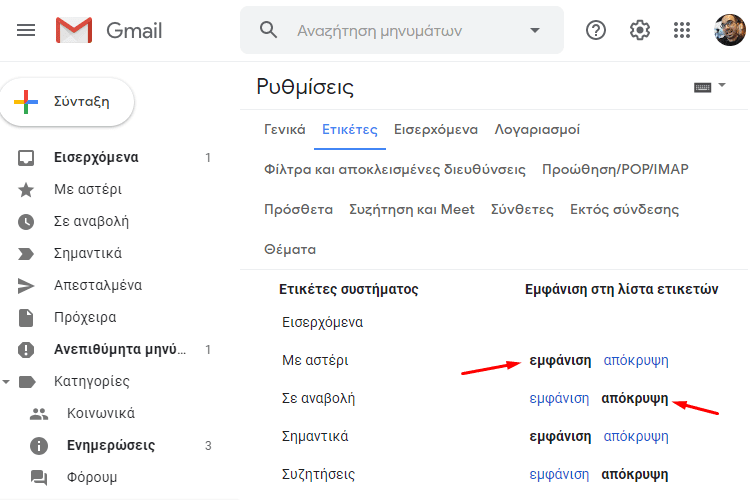Click the search magnifier icon
The height and width of the screenshot is (500, 750).
(x=268, y=30)
